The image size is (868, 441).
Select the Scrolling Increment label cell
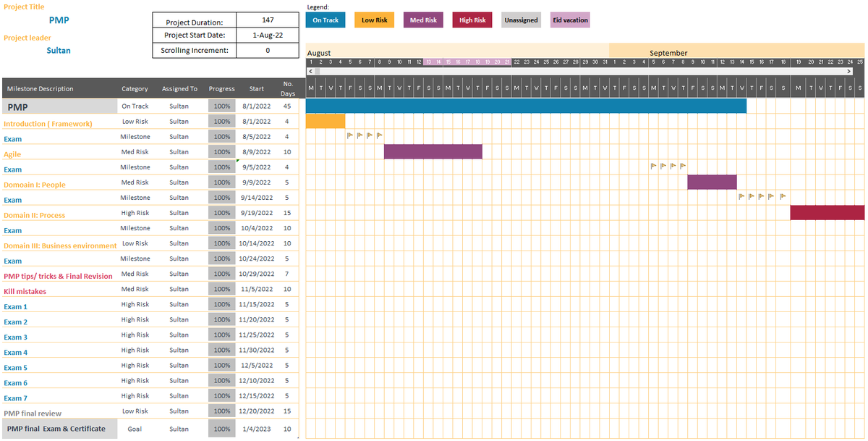pos(195,51)
